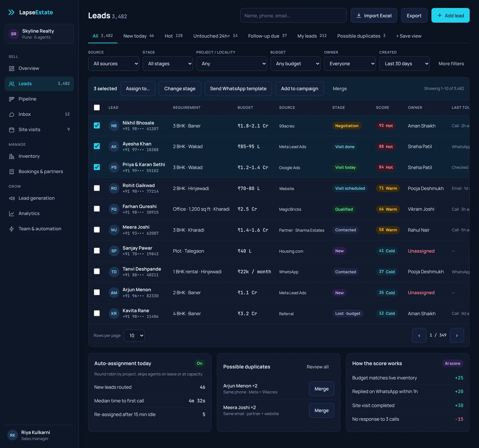Click Review all duplicates link
Screen dimensions: 479x448
318,367
